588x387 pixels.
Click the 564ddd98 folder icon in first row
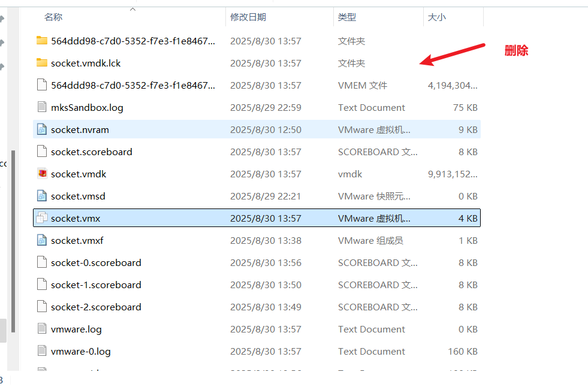[x=41, y=41]
